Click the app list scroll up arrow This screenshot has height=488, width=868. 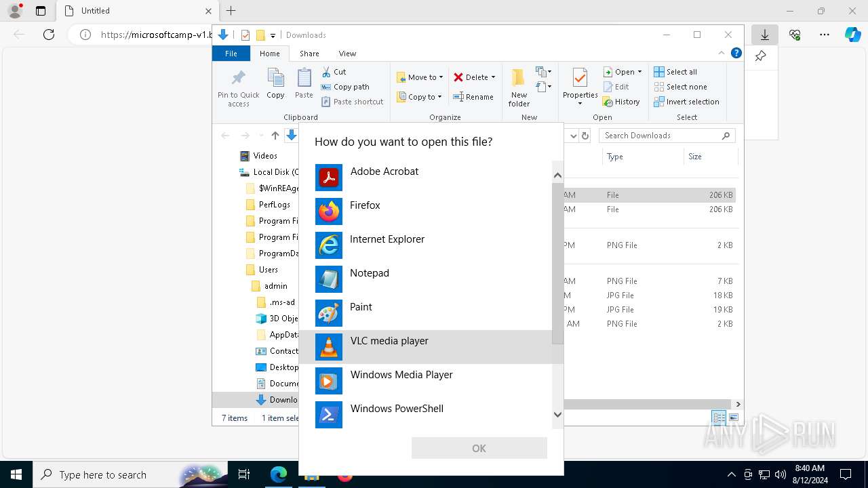[557, 176]
